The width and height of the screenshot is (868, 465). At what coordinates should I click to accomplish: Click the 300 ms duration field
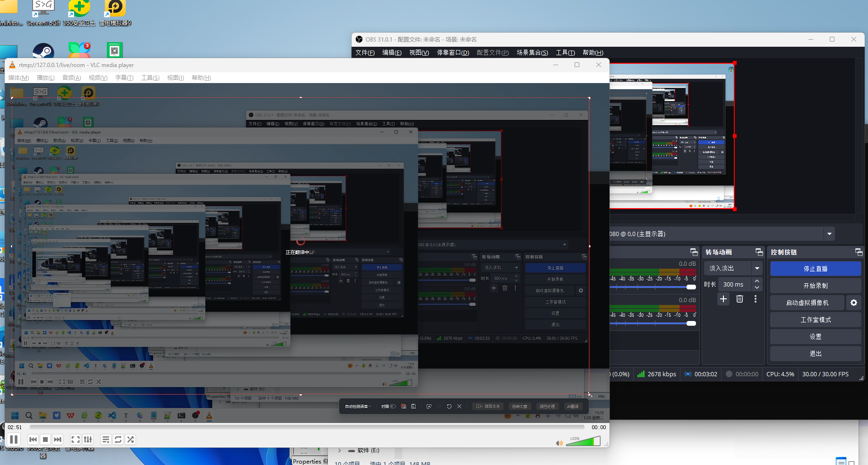coord(735,284)
